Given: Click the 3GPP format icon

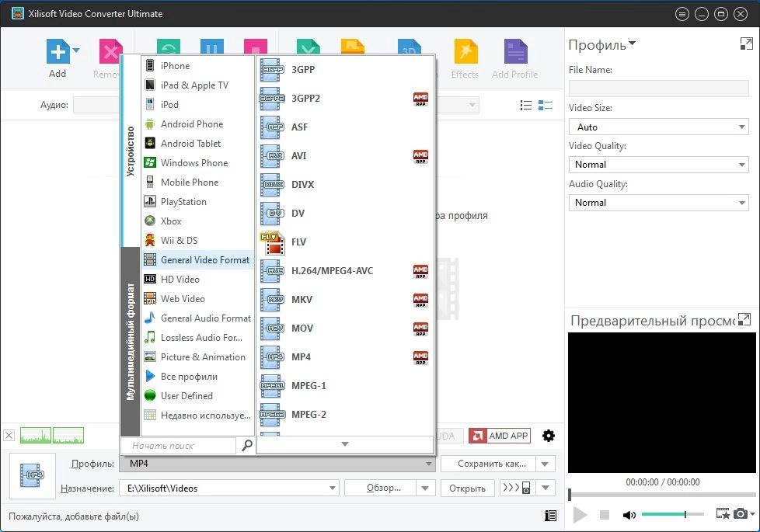Looking at the screenshot, I should click(272, 70).
